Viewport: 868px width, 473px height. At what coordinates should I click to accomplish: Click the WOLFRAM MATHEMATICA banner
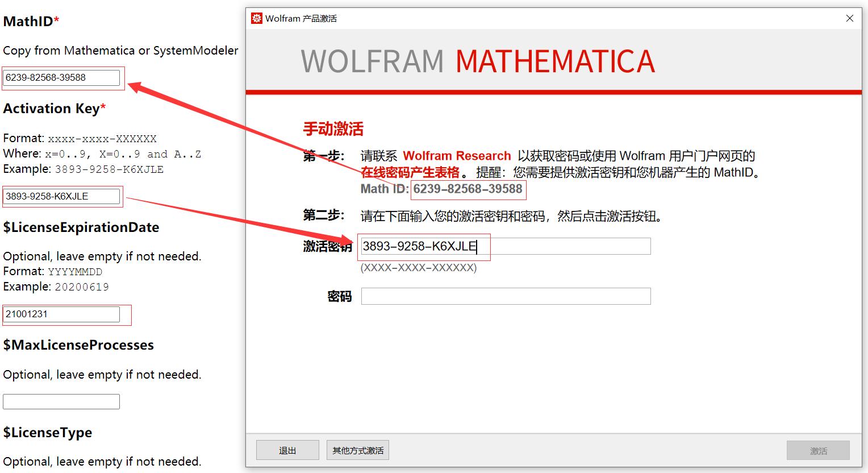point(477,61)
